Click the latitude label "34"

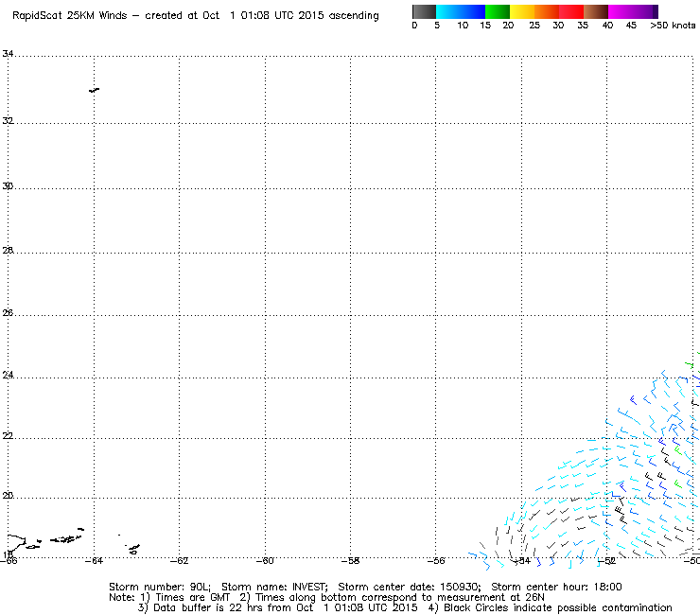tap(8, 54)
